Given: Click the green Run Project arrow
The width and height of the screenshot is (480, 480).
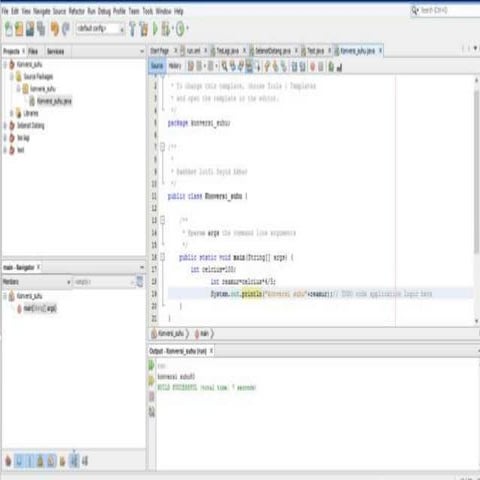Looking at the screenshot, I should point(155,29).
